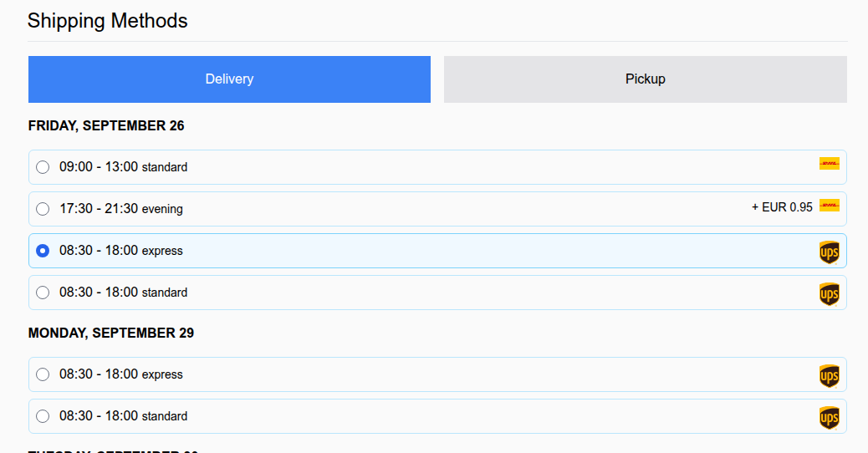Click the UPS logo on Monday's express row
This screenshot has height=453, width=868.
(829, 375)
